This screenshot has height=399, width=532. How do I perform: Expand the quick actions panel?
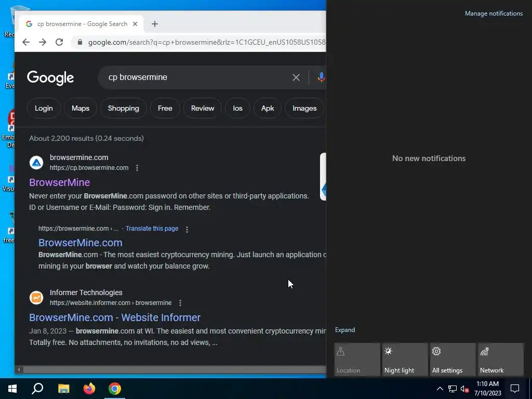click(345, 330)
